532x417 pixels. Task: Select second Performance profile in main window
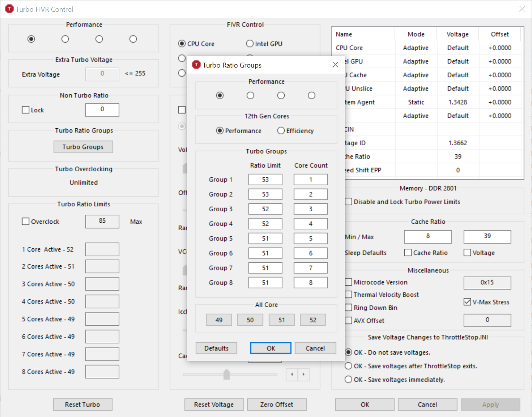65,39
